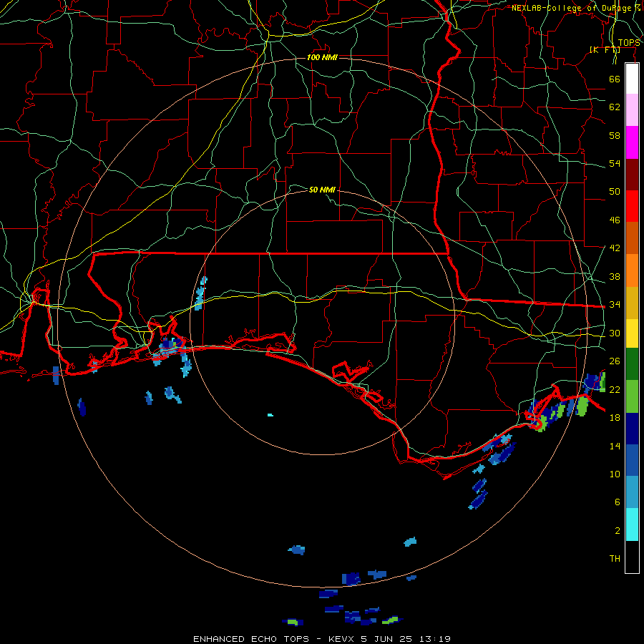The image size is (644, 644).
Task: Pick the dark green legend swatch
Action: tap(632, 364)
